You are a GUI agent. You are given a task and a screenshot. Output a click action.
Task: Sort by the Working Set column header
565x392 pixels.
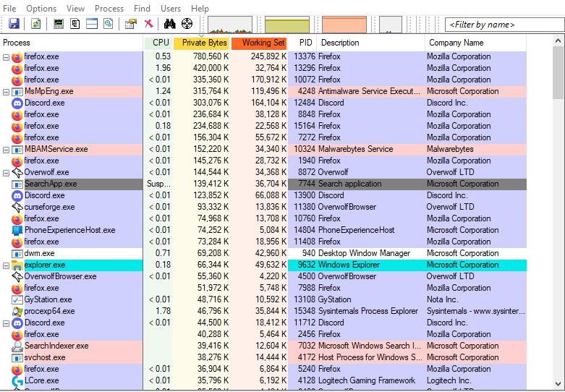click(259, 43)
